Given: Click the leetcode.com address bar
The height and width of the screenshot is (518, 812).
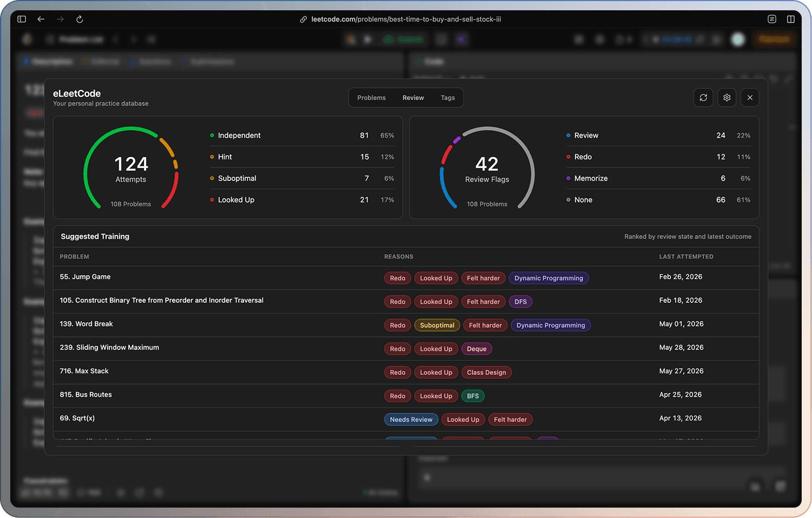Looking at the screenshot, I should tap(401, 19).
